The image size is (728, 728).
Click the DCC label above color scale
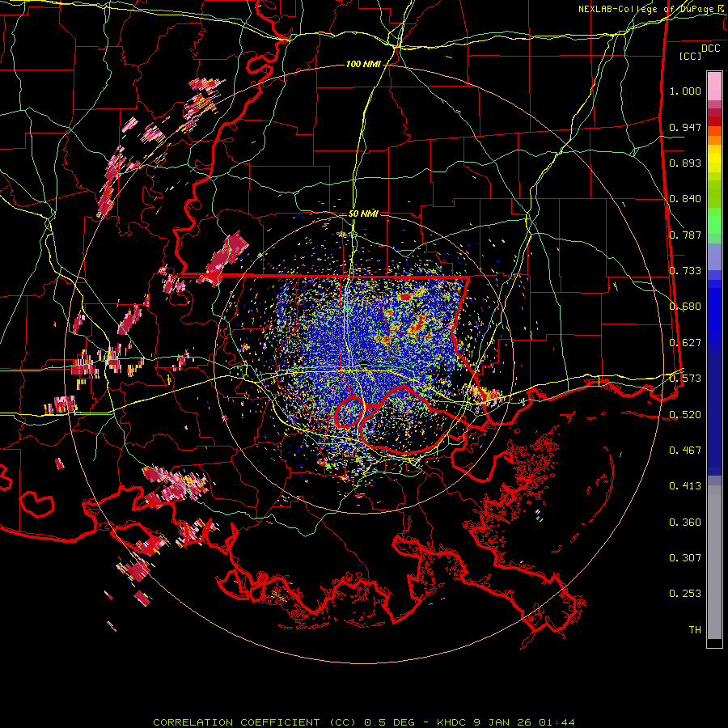coord(710,48)
